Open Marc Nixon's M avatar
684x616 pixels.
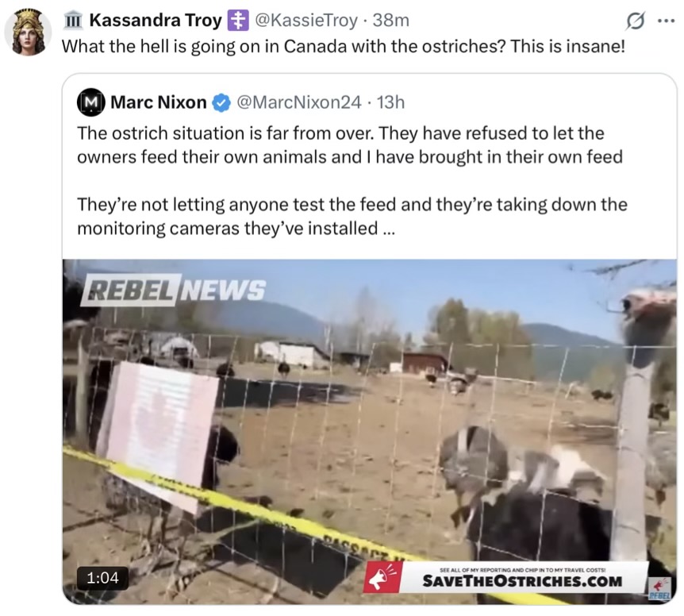coord(90,102)
